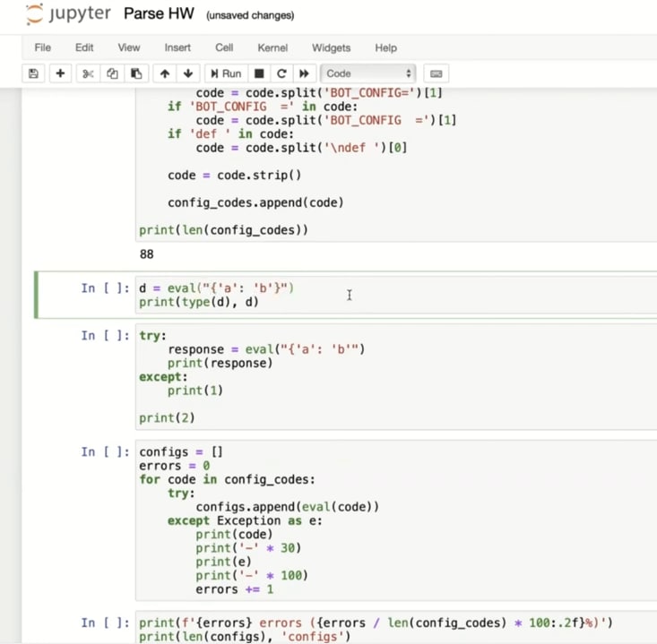Open the Cell menu

pyautogui.click(x=224, y=47)
